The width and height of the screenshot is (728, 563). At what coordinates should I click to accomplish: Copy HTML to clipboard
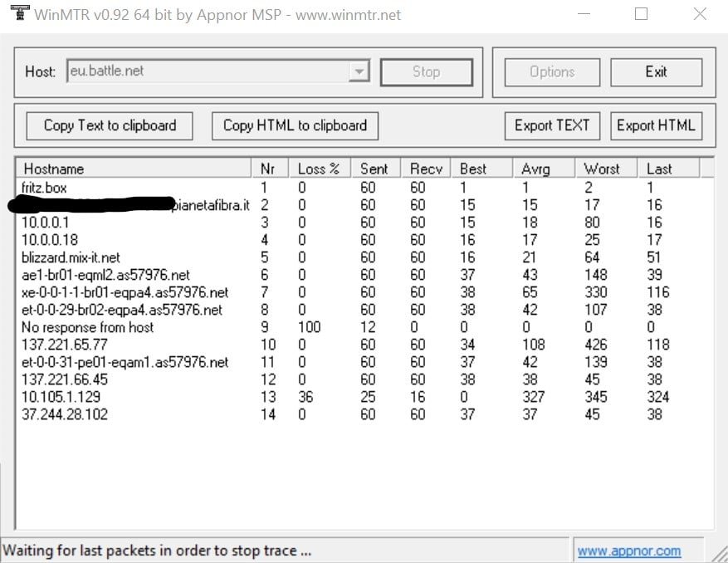click(295, 126)
